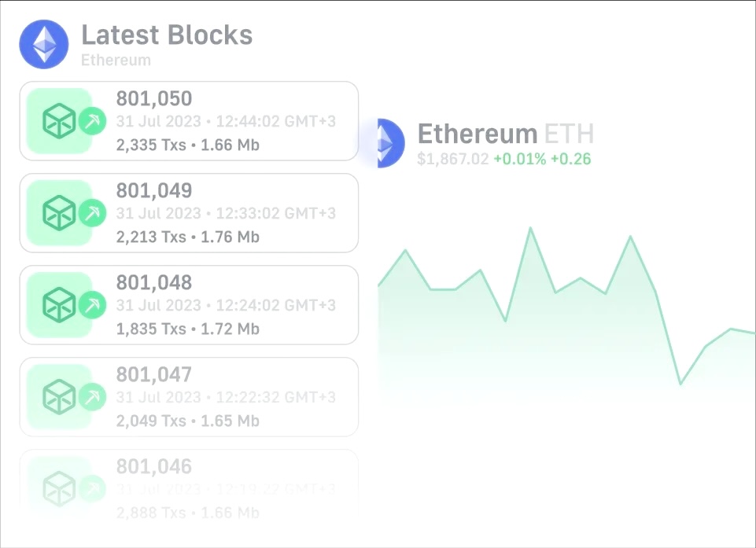Image resolution: width=756 pixels, height=548 pixels.
Task: Select the green cube icon on block 801,050
Action: [58, 120]
